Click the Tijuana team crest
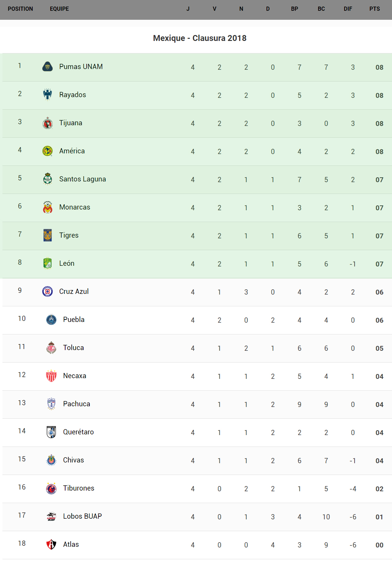Viewport: 392px width, 561px height. point(47,123)
